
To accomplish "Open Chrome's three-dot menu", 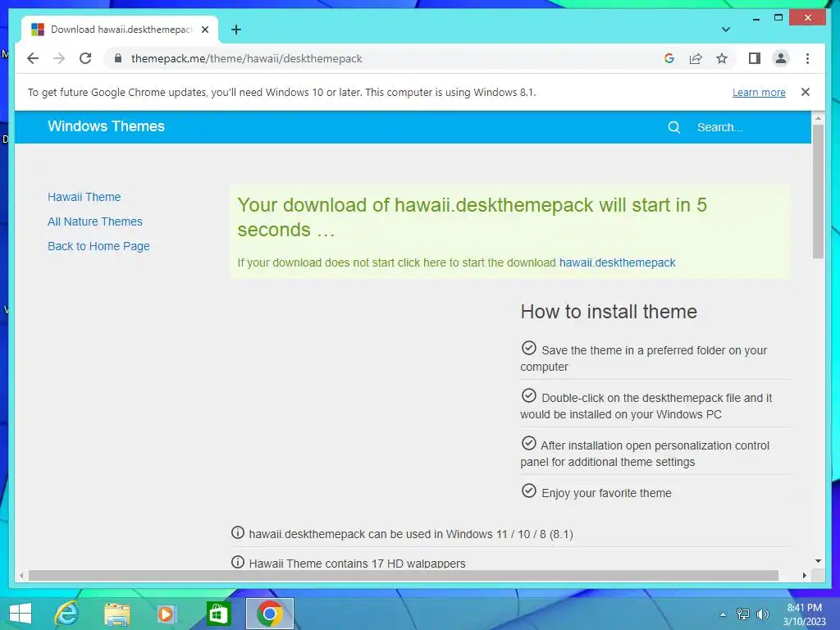I will (807, 58).
